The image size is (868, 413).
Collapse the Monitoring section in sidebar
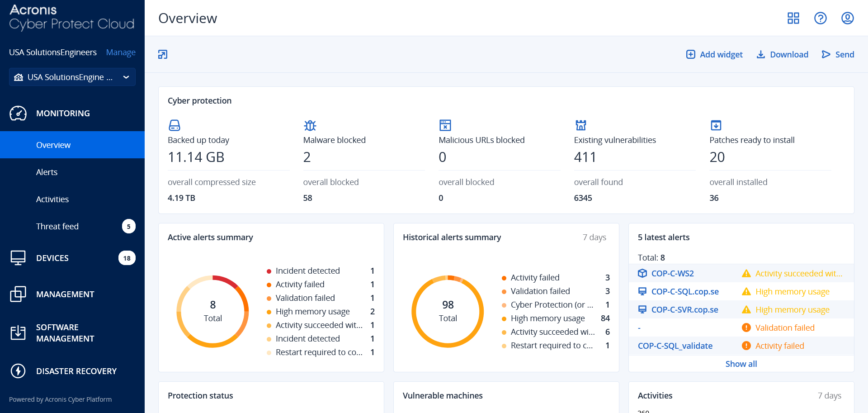(63, 113)
